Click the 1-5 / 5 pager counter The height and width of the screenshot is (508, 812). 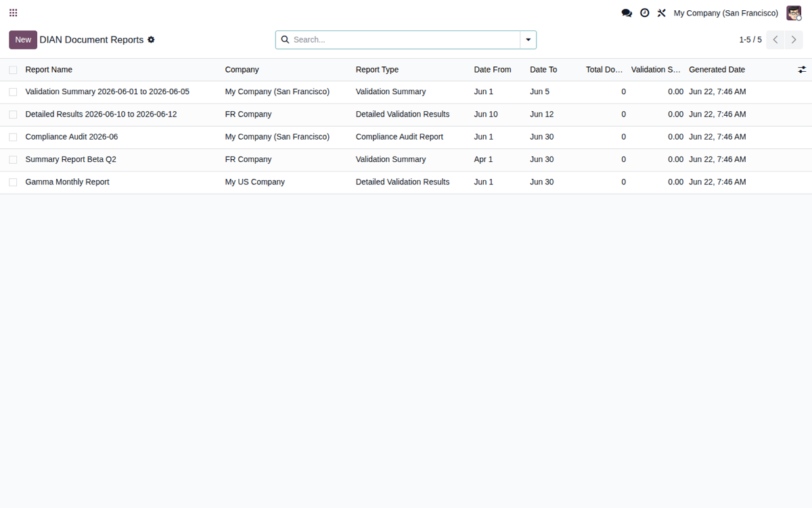coord(750,40)
